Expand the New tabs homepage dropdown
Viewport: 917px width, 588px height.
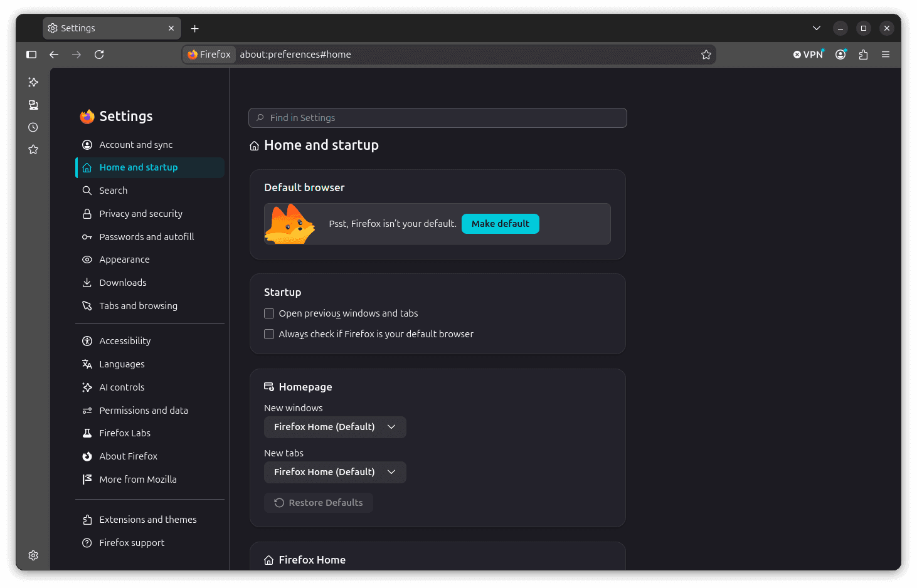point(335,472)
